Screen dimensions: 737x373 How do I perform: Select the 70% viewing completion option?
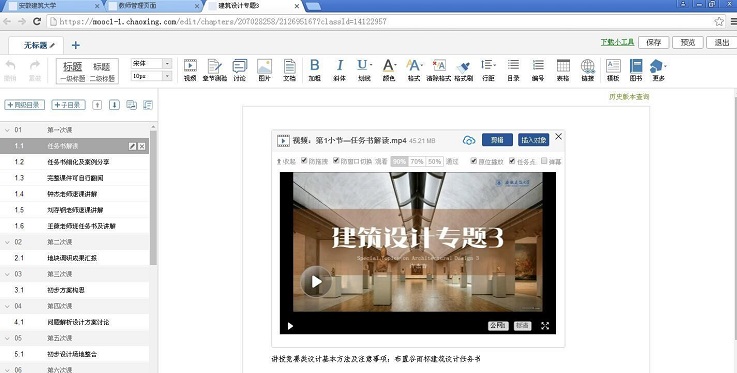point(417,161)
